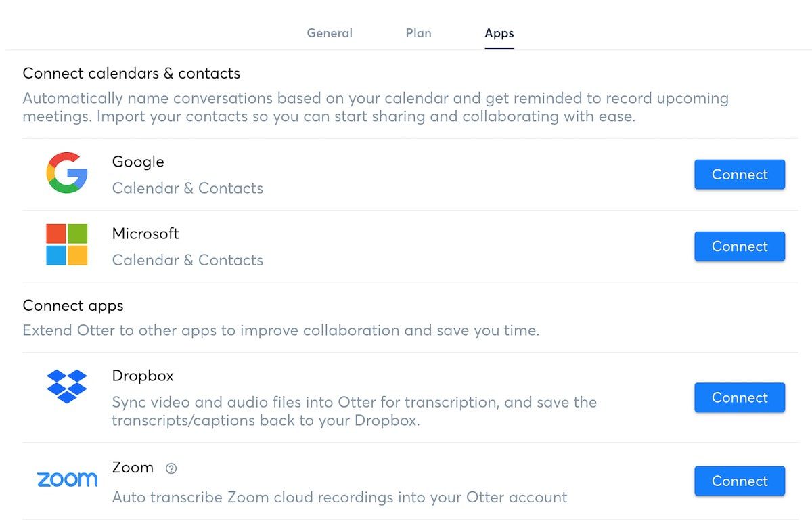Image resolution: width=812 pixels, height=528 pixels.
Task: Switch to the Plan tab
Action: click(x=418, y=32)
